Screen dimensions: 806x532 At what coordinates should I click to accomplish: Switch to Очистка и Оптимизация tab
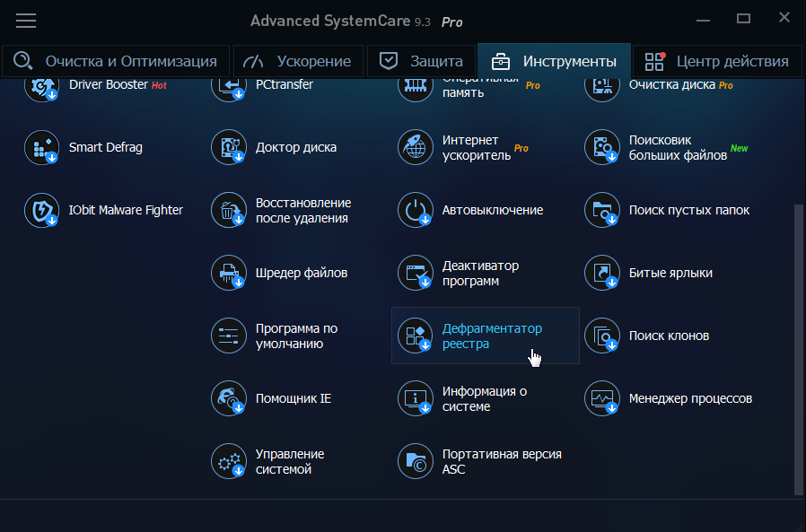point(116,61)
